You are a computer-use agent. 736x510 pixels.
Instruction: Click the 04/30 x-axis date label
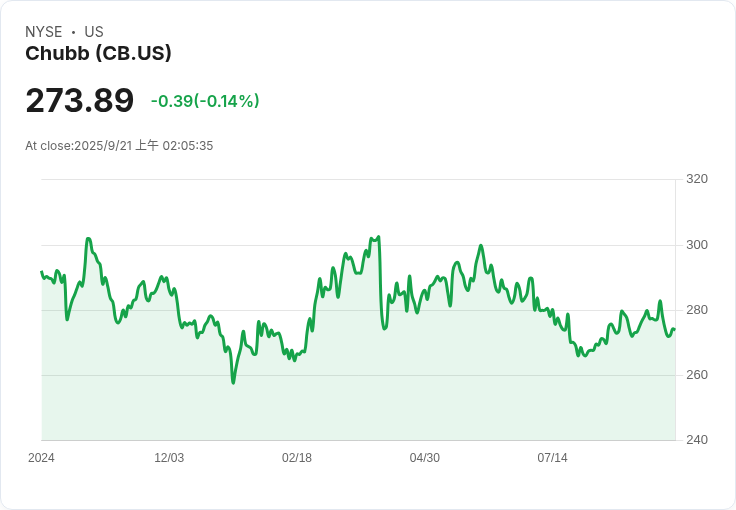click(x=425, y=458)
